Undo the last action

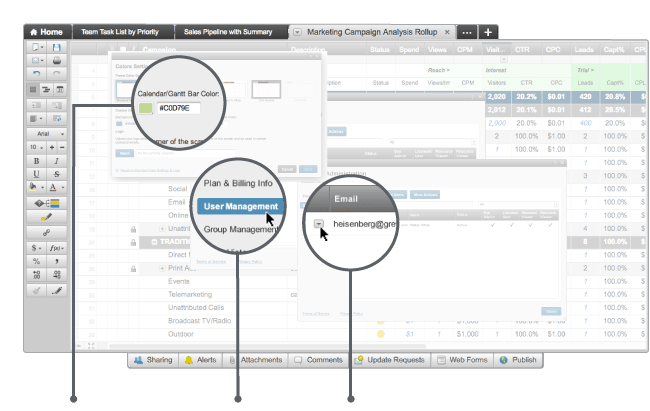click(36, 74)
